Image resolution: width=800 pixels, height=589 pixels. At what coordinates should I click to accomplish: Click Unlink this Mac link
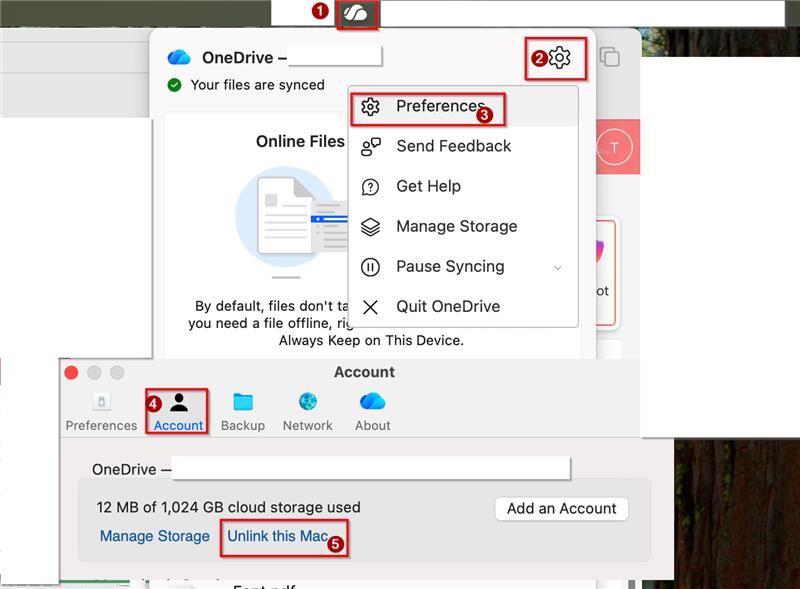278,536
